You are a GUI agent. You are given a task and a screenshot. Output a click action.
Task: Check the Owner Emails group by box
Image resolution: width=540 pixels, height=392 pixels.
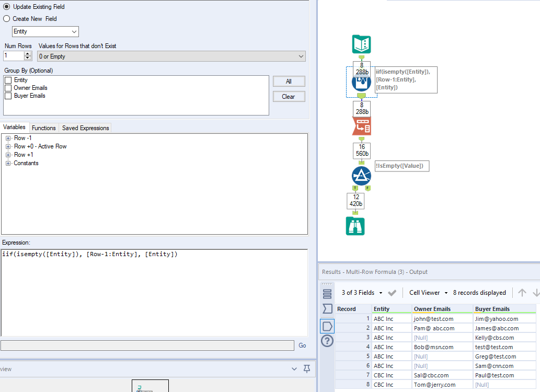(x=8, y=87)
